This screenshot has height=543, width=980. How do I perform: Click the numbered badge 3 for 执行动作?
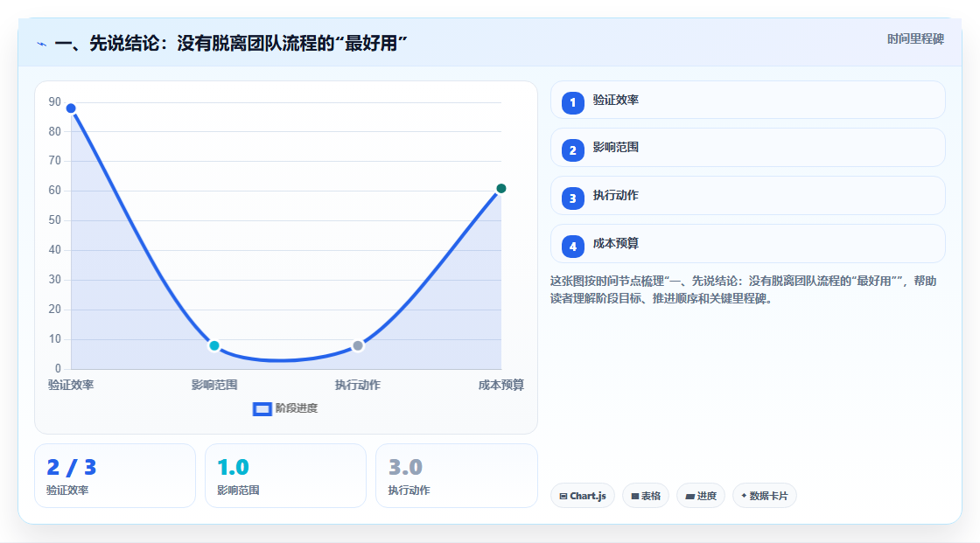572,198
